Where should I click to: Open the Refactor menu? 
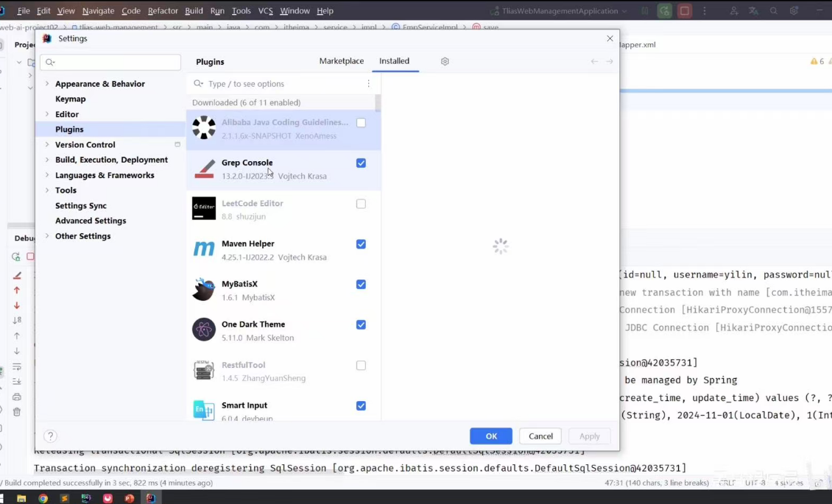coord(163,10)
